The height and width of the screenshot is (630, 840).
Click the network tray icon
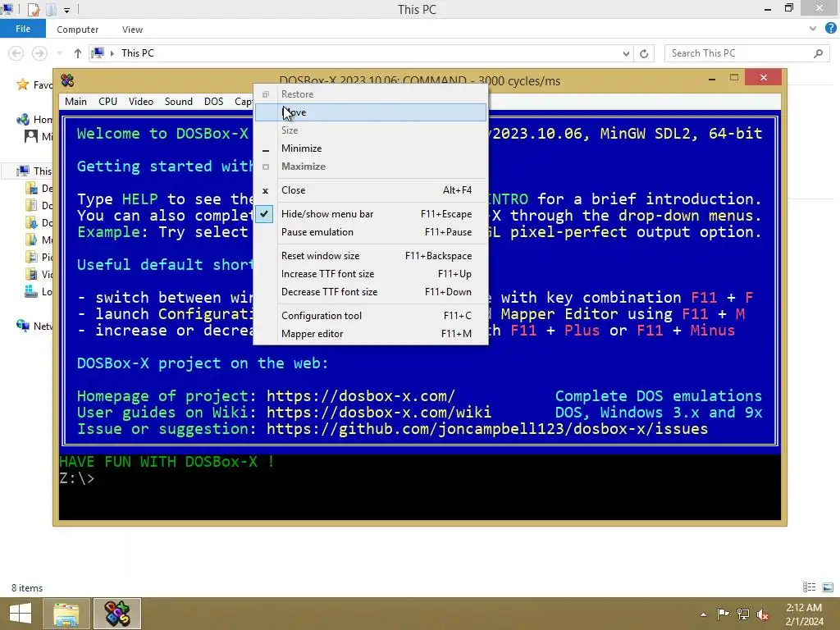point(743,614)
